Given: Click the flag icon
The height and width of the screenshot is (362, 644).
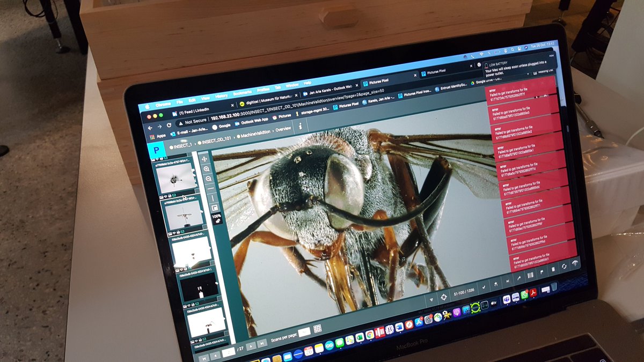Looking at the screenshot, I should point(541,272).
